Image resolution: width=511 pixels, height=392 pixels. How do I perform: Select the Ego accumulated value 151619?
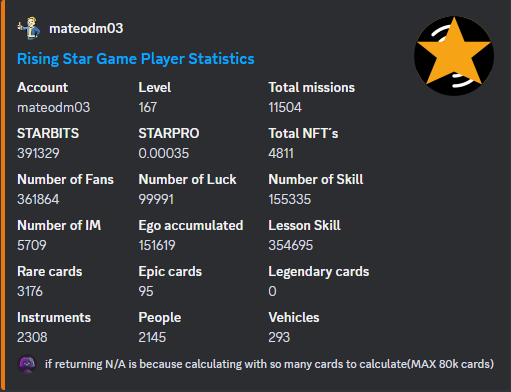[x=157, y=245]
